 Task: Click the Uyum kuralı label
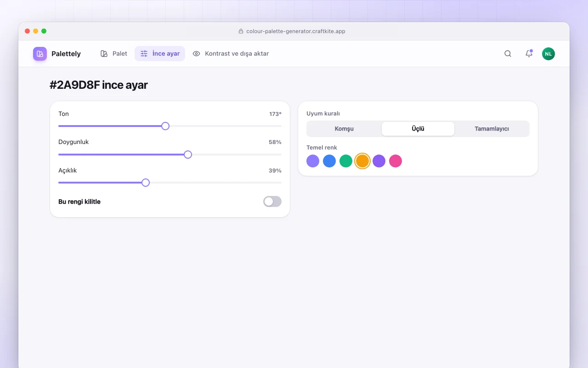click(x=323, y=114)
